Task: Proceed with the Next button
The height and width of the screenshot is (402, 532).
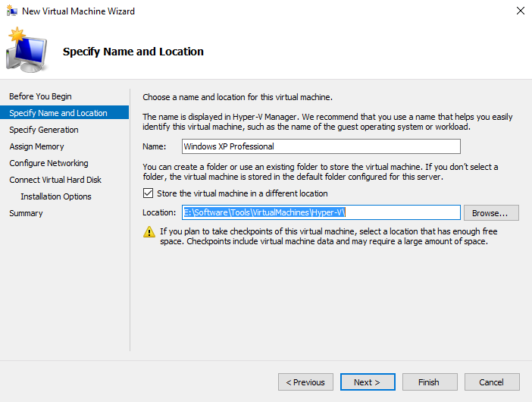Action: tap(368, 382)
